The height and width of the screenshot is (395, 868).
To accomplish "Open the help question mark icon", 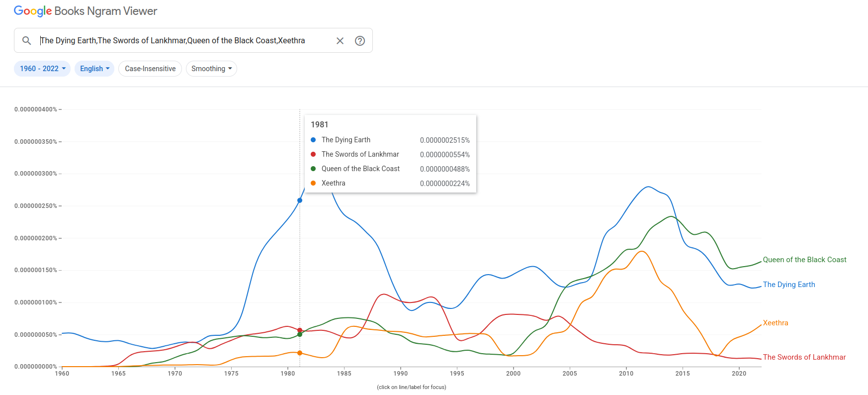I will coord(360,41).
